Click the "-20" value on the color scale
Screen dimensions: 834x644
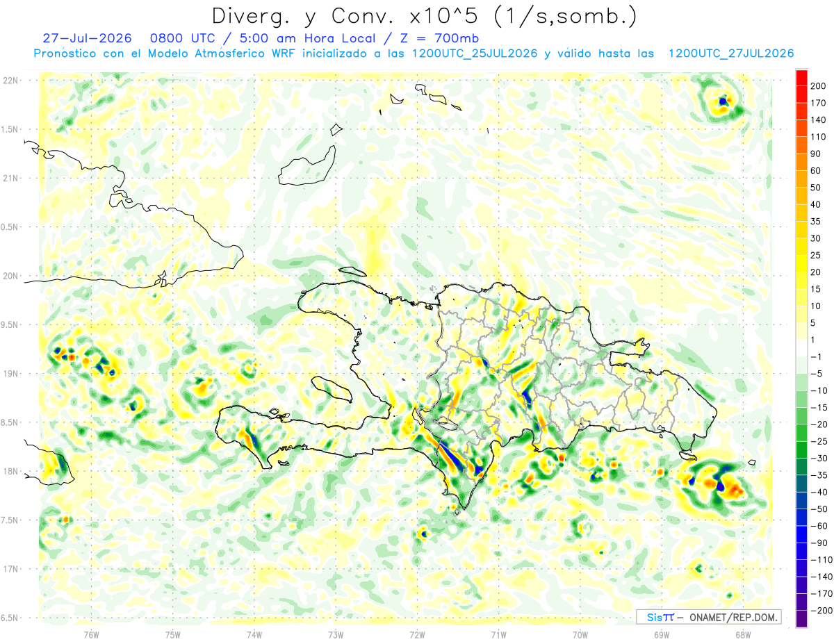818,424
